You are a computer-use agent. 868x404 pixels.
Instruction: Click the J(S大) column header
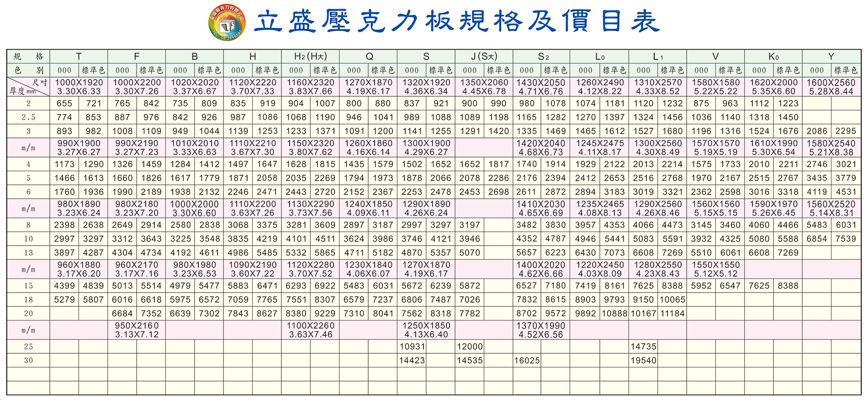(x=484, y=56)
